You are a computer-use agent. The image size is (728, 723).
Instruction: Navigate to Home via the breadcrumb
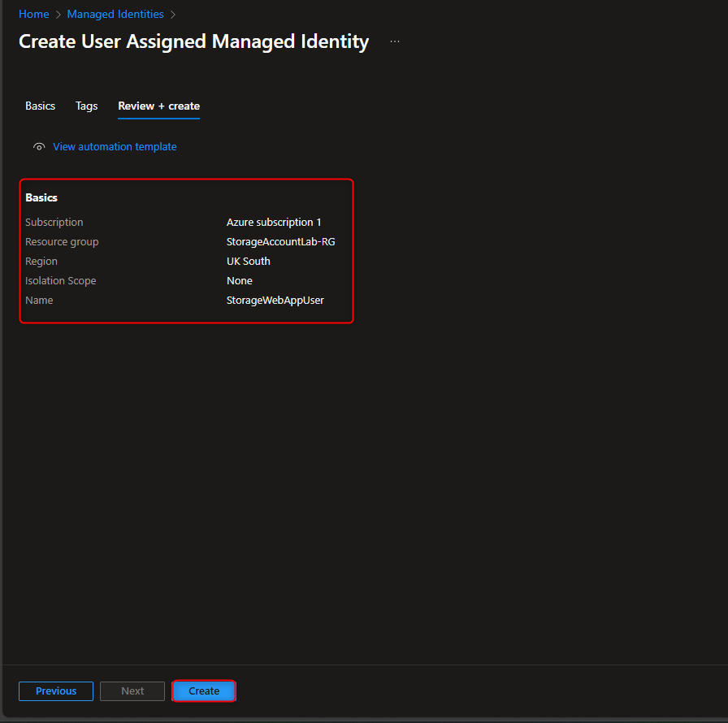coord(33,14)
